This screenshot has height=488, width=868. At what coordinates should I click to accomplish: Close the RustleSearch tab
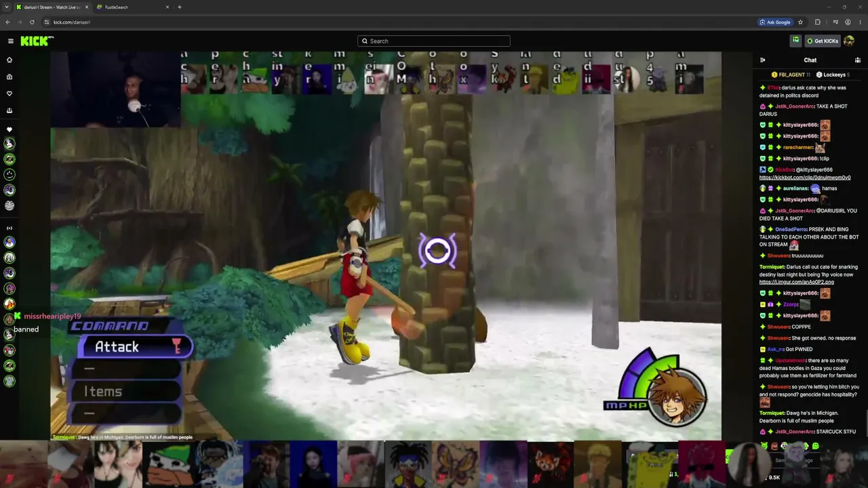pos(167,7)
